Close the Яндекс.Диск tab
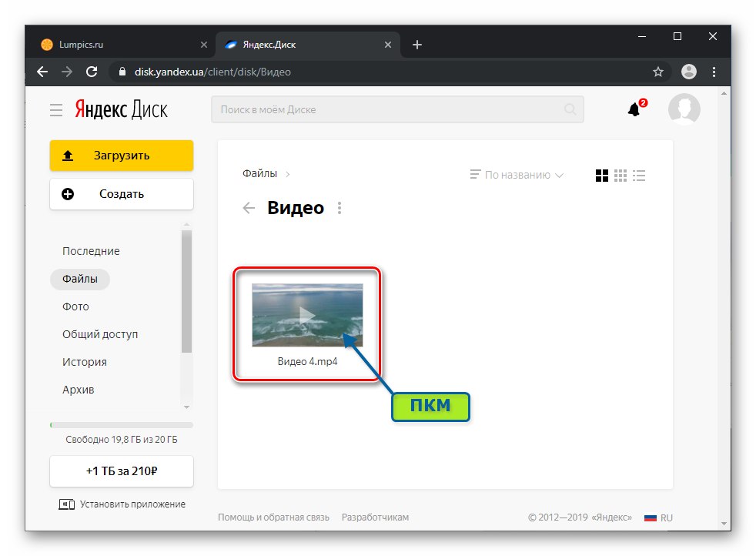The height and width of the screenshot is (556, 756). coord(388,45)
